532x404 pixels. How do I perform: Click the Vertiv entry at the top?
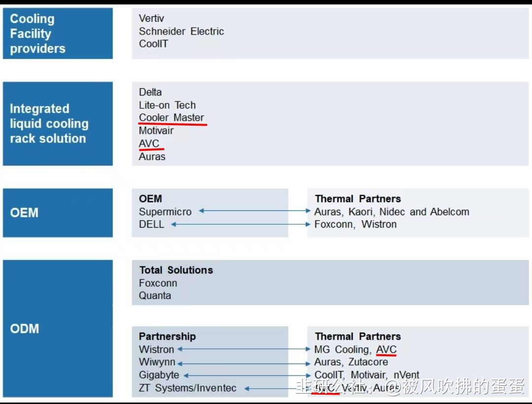[x=151, y=18]
